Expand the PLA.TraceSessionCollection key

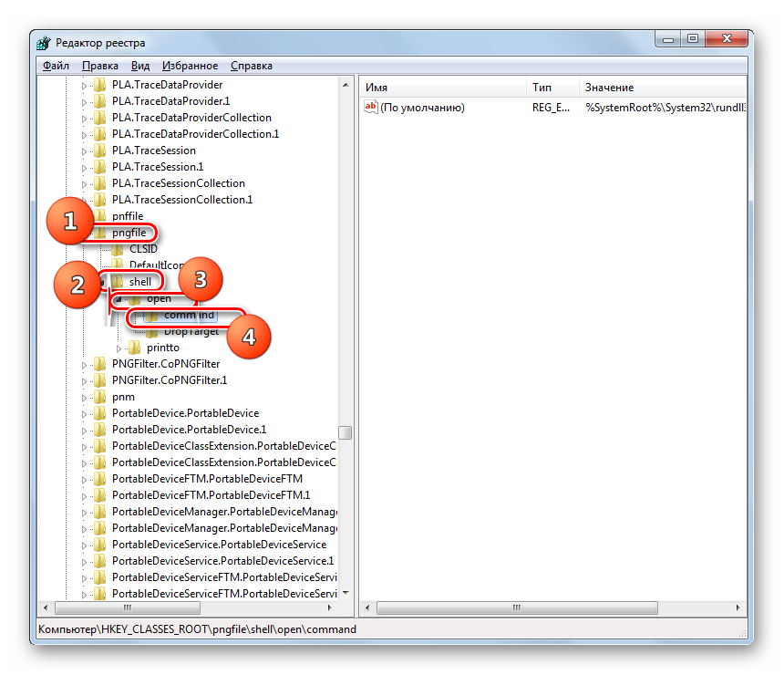point(84,183)
